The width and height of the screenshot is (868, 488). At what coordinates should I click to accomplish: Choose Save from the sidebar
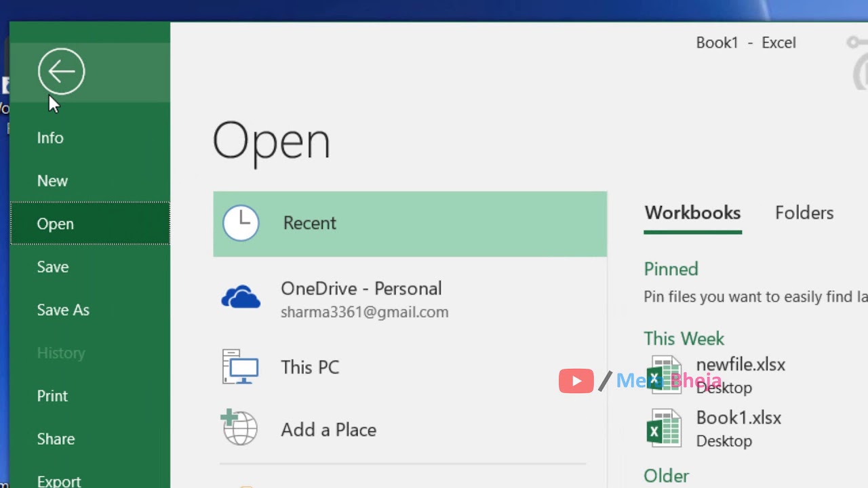[53, 267]
